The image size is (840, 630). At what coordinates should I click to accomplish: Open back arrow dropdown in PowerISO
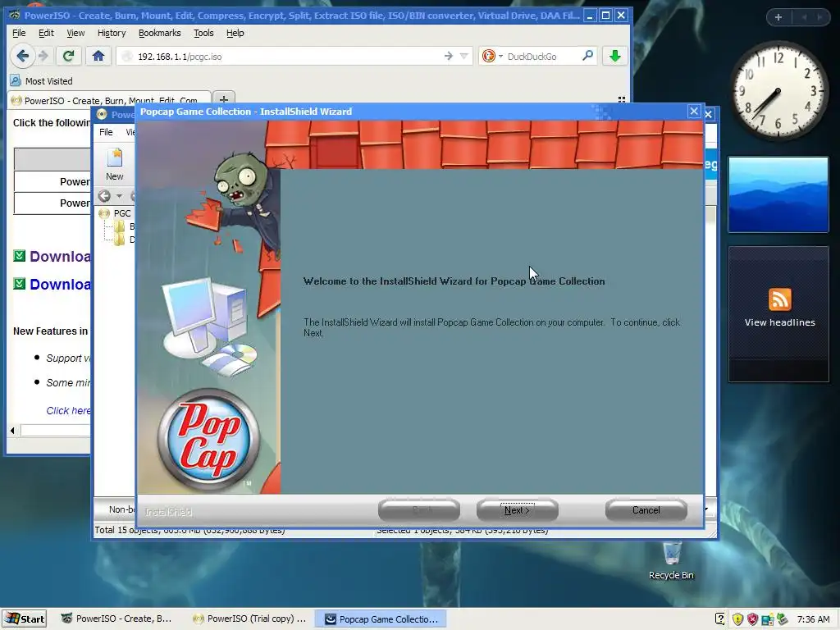(x=119, y=196)
